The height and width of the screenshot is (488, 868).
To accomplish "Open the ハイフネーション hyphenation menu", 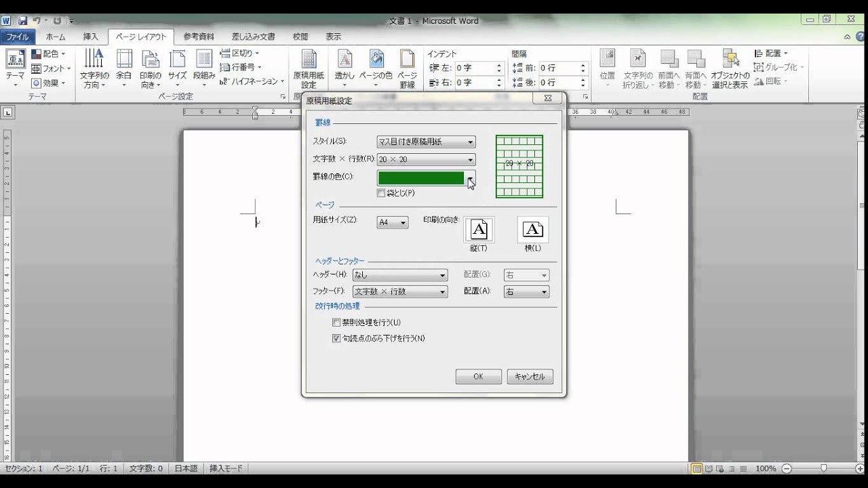I will pos(252,81).
